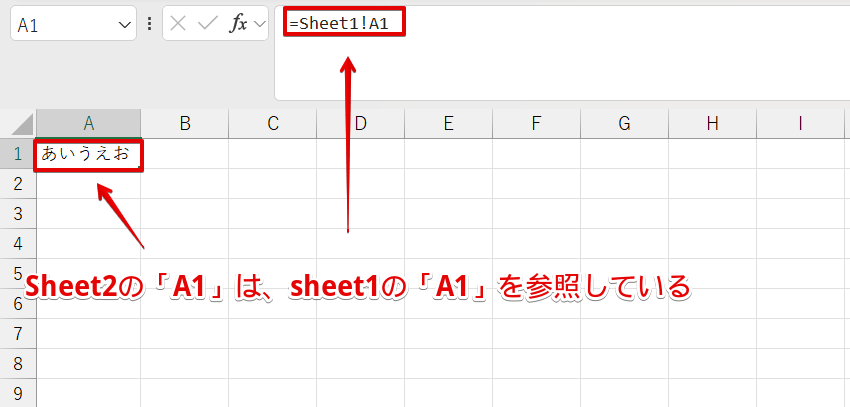Select row 9 header
This screenshot has height=407, width=850.
[x=18, y=393]
